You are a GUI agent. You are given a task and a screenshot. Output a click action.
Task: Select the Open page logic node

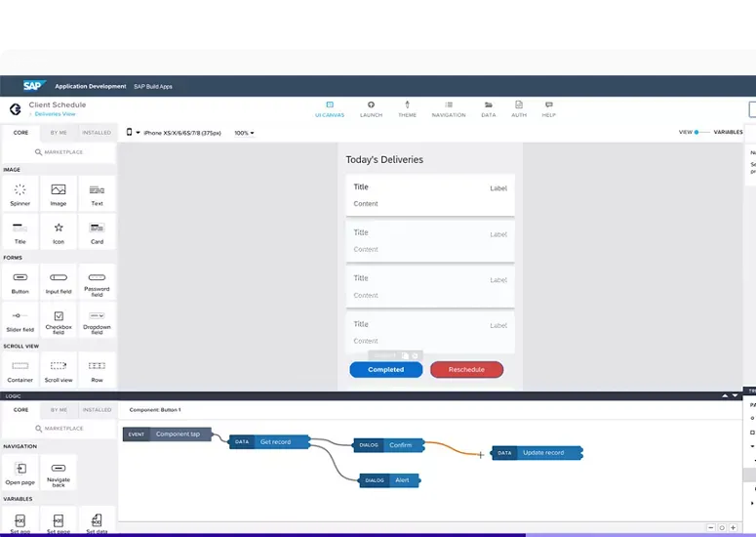[20, 473]
